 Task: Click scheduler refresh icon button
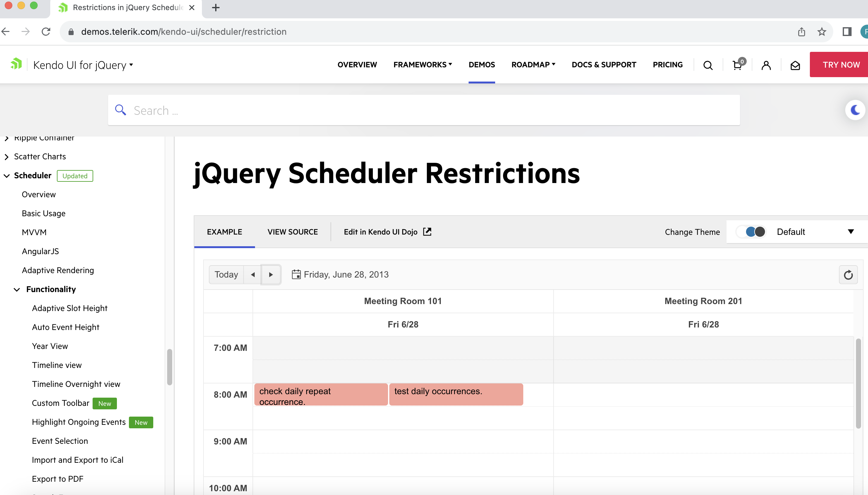(848, 275)
